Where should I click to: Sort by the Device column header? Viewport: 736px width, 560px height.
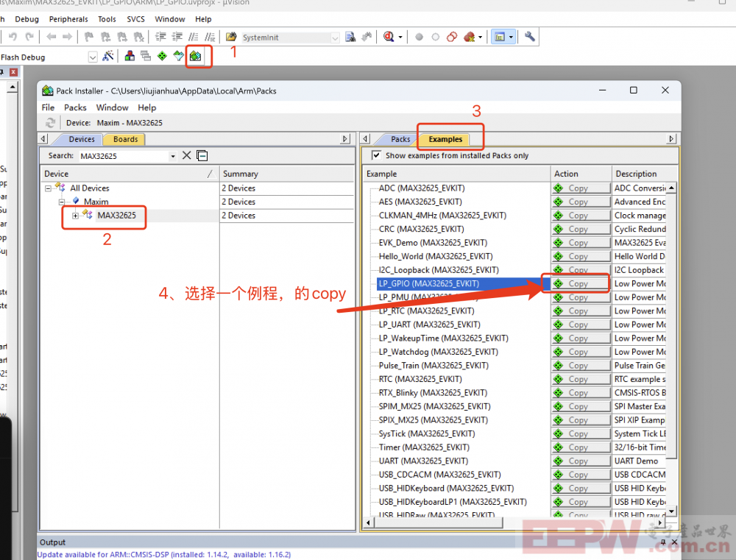click(130, 174)
